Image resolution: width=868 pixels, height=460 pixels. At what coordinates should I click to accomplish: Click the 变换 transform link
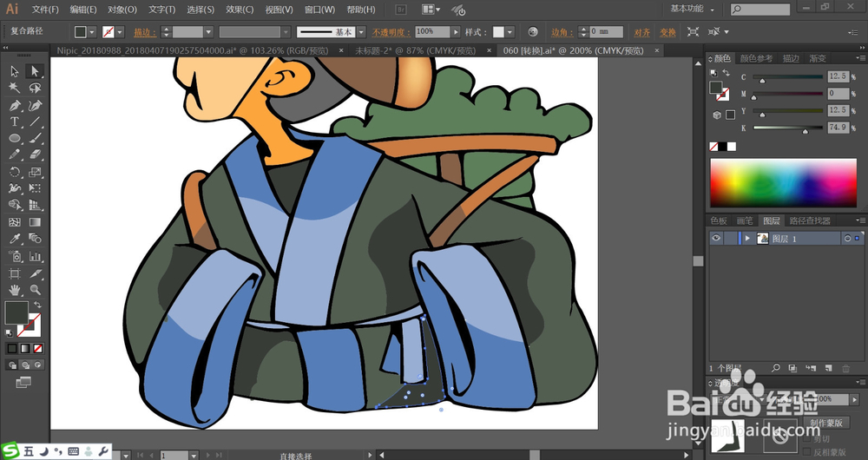click(668, 32)
